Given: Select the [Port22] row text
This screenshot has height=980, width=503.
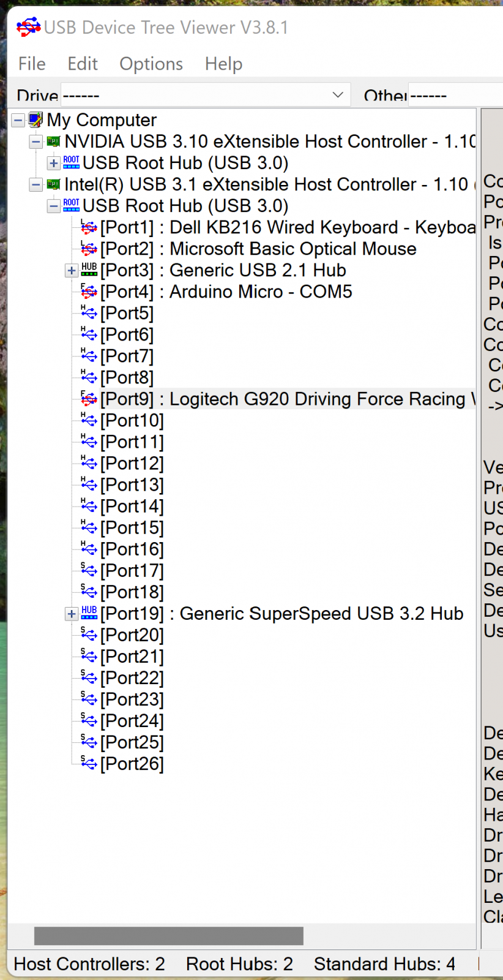Looking at the screenshot, I should (x=132, y=677).
